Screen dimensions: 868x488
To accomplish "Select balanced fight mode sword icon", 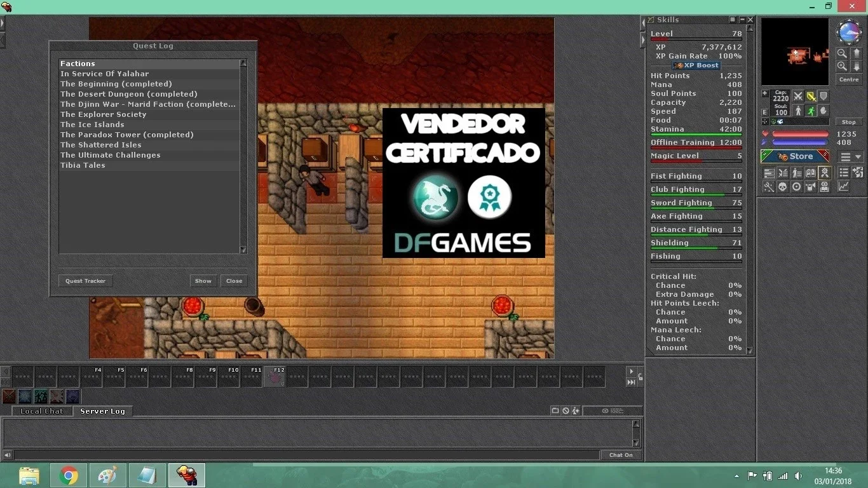I will pyautogui.click(x=811, y=96).
